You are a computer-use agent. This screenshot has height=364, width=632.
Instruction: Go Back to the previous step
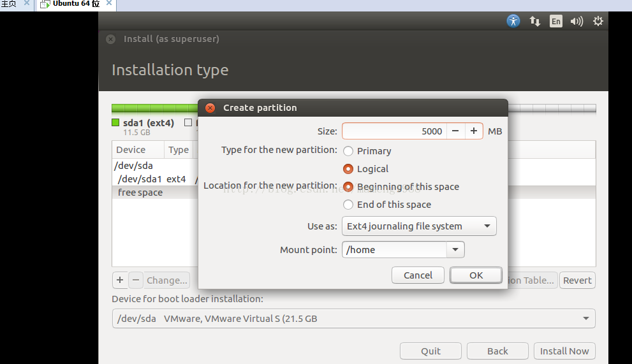pyautogui.click(x=497, y=351)
